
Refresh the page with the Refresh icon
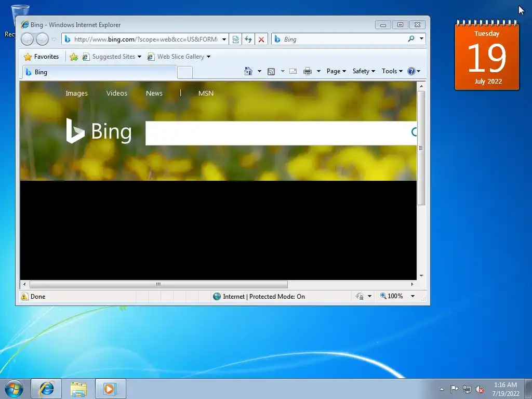[x=248, y=39]
